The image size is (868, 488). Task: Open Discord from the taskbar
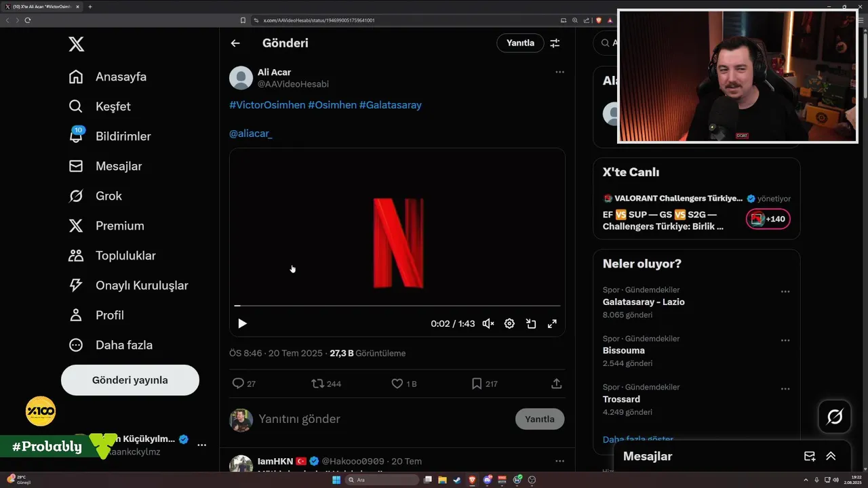pyautogui.click(x=487, y=480)
